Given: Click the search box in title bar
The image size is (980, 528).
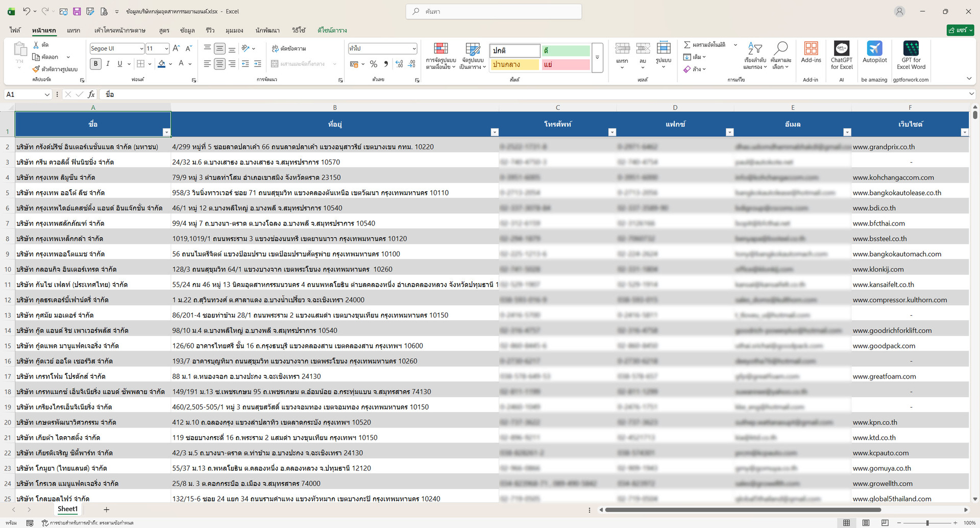Looking at the screenshot, I should pyautogui.click(x=494, y=11).
